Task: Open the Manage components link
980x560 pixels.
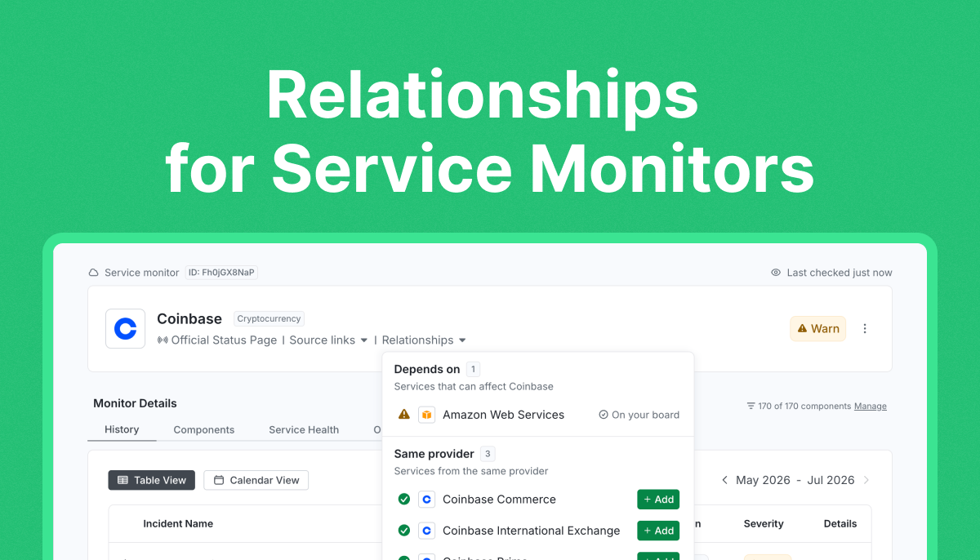Action: coord(871,406)
